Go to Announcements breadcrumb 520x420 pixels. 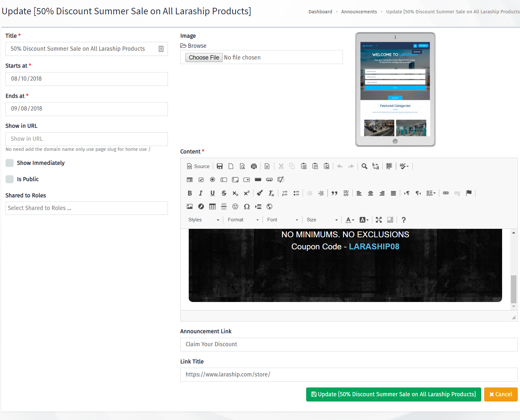(359, 12)
